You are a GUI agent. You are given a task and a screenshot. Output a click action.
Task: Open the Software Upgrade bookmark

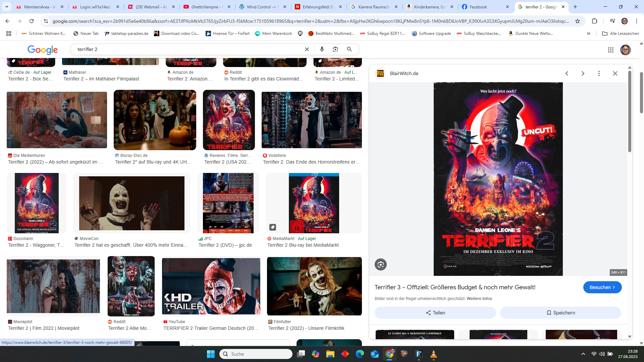pyautogui.click(x=431, y=34)
